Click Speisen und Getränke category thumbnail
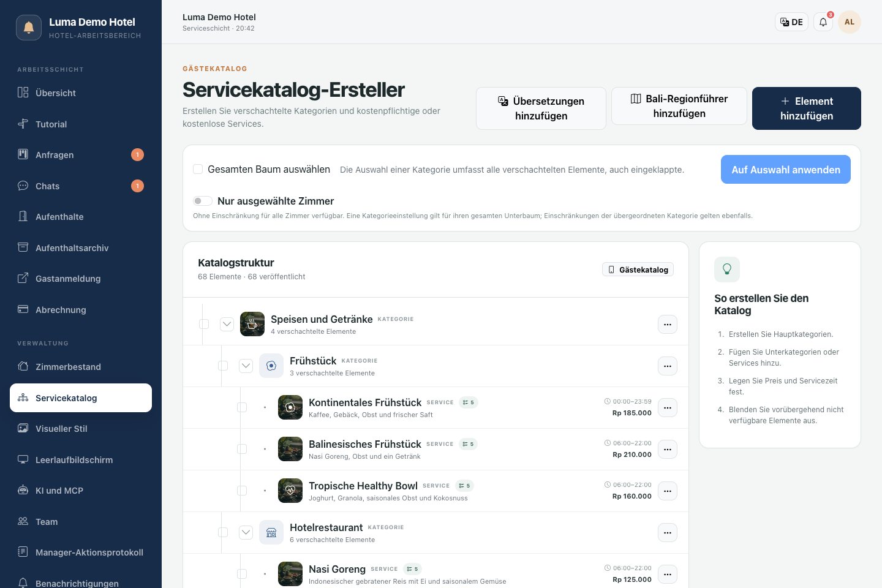 pyautogui.click(x=252, y=324)
